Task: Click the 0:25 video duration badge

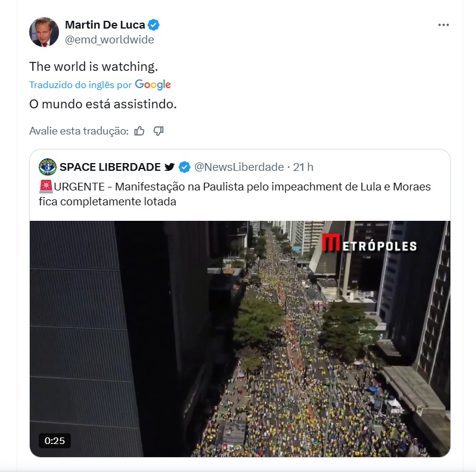Action: coord(55,440)
